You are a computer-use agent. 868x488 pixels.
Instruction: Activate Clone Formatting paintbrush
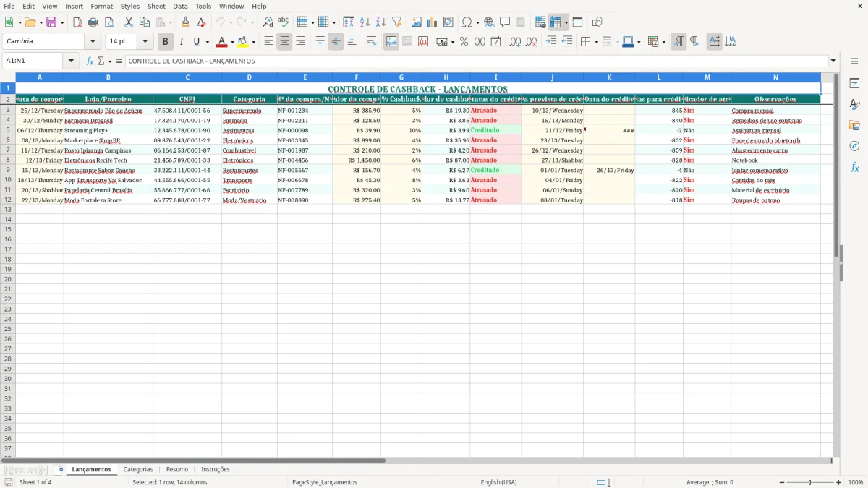[186, 22]
